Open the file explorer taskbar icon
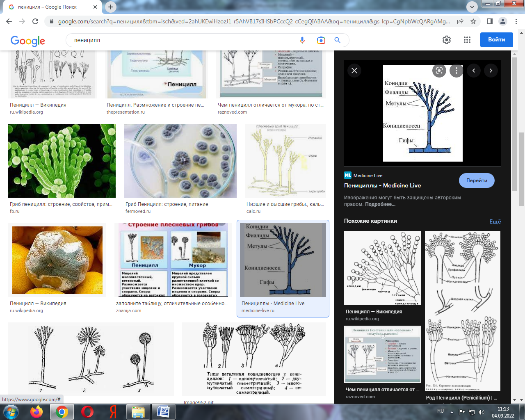Screen dimensions: 525x420 (138, 411)
